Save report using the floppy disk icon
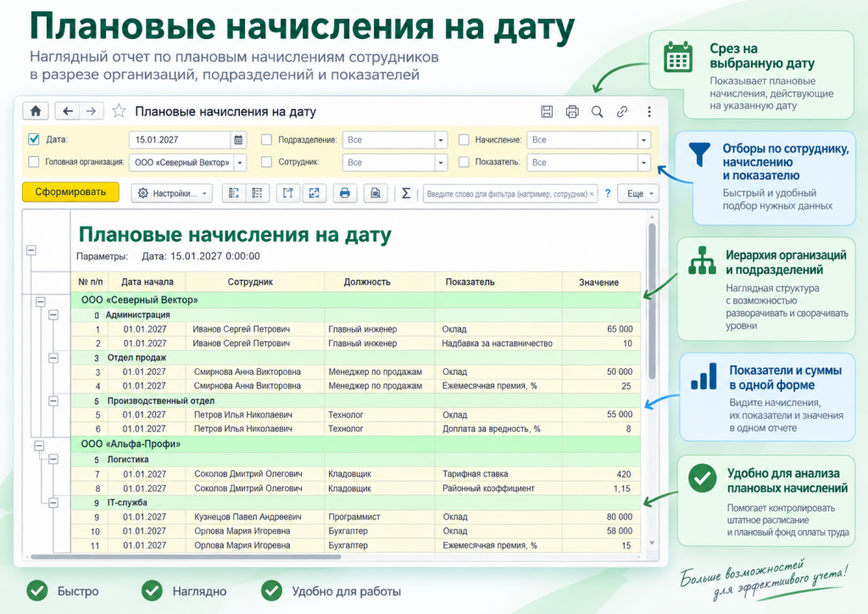Image resolution: width=868 pixels, height=614 pixels. [x=547, y=112]
